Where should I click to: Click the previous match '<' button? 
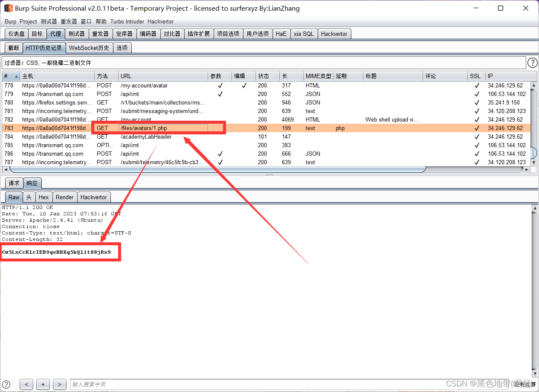click(26, 384)
